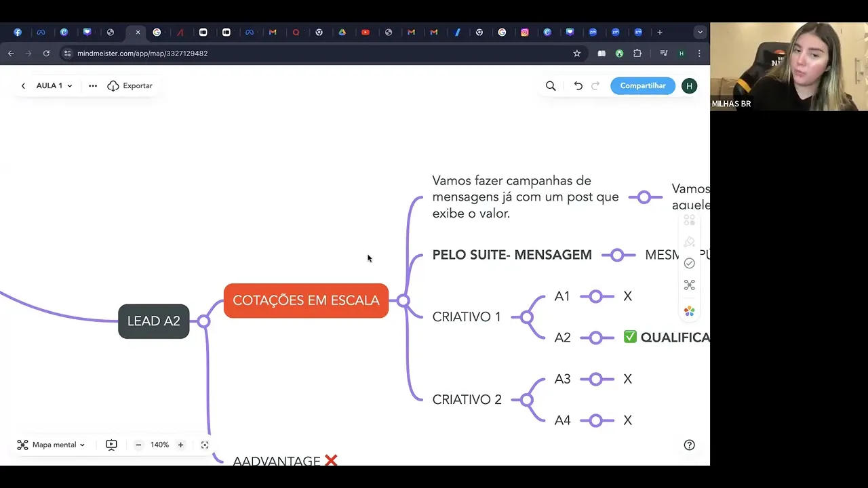The height and width of the screenshot is (488, 868).
Task: Select the CRIATIVO 2 topic
Action: pyautogui.click(x=467, y=400)
